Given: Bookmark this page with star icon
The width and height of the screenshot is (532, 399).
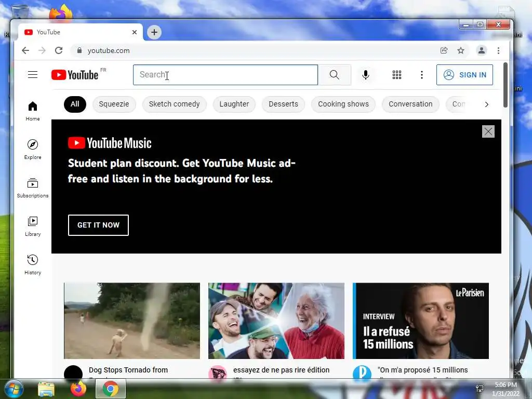Looking at the screenshot, I should point(460,50).
